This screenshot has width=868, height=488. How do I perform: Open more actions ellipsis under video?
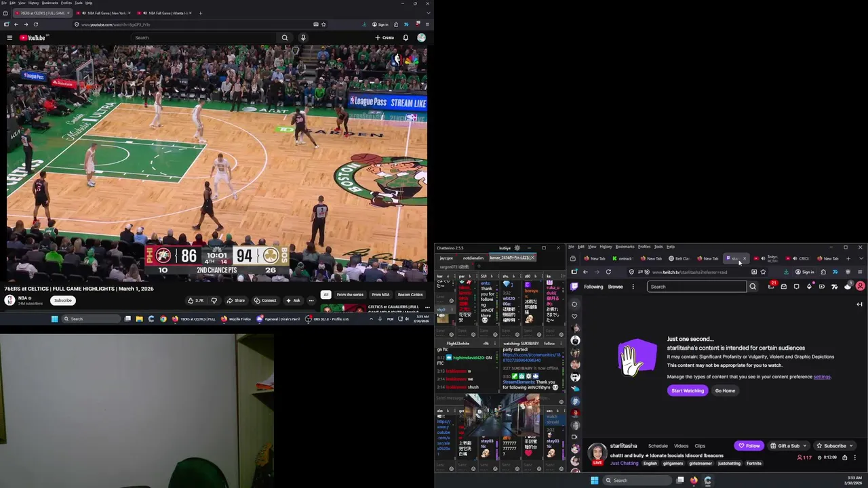311,300
